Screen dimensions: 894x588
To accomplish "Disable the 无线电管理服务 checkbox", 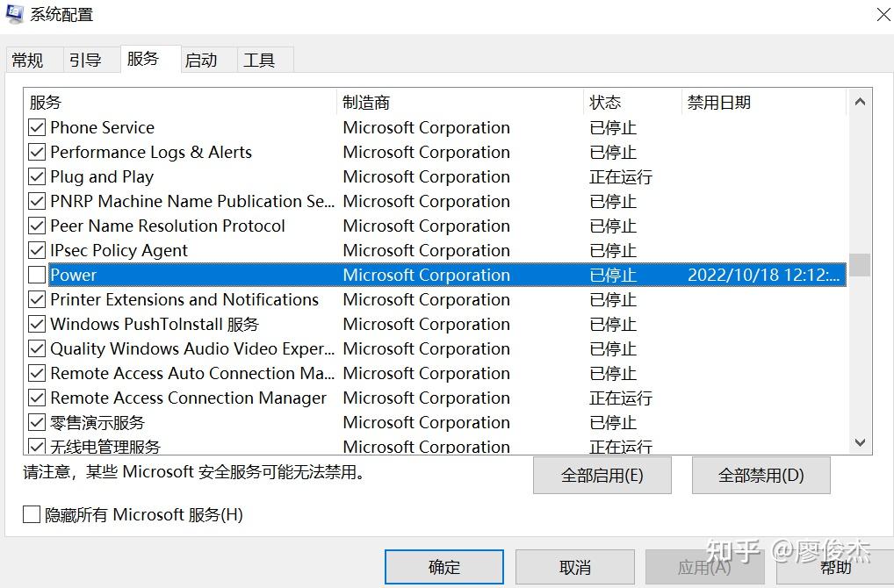I will tap(35, 445).
